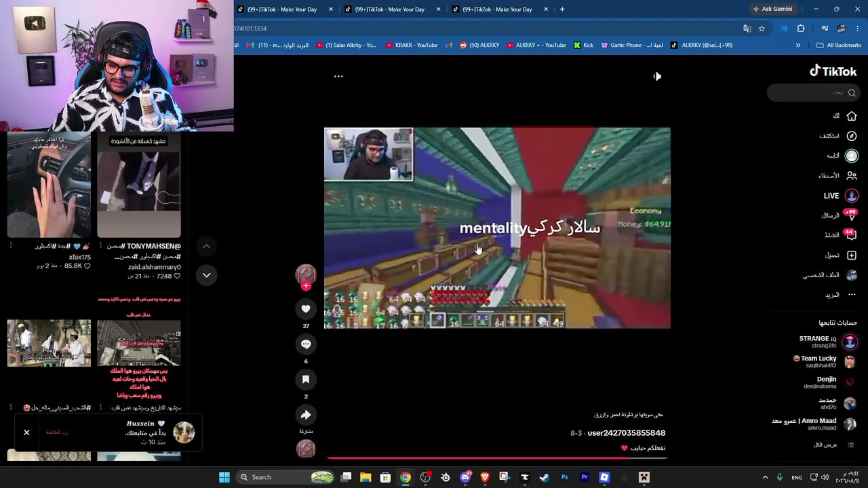This screenshot has width=868, height=488.
Task: Open Steam from the taskbar
Action: pos(544,477)
